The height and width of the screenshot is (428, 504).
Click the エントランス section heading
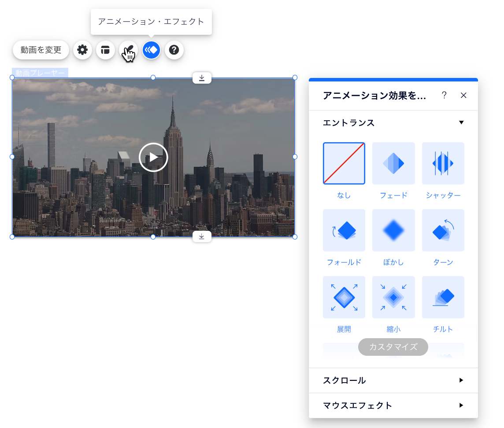[x=349, y=123]
